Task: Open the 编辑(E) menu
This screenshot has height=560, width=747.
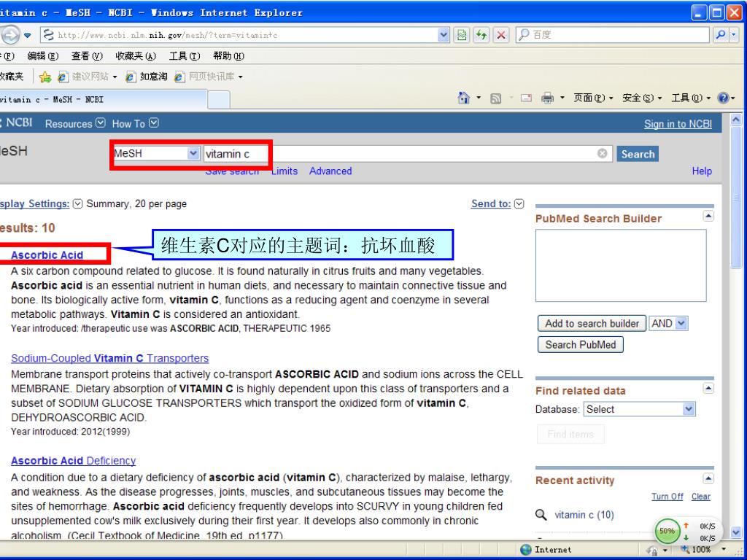Action: tap(42, 56)
